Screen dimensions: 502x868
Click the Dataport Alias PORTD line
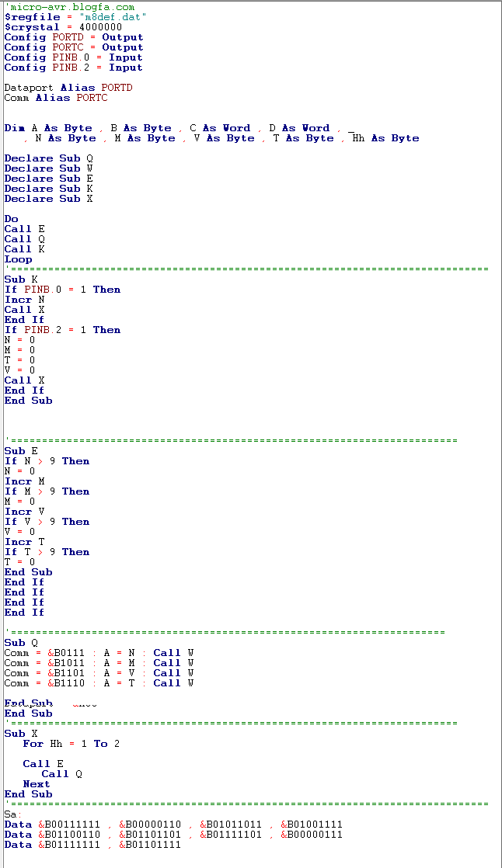(x=68, y=88)
